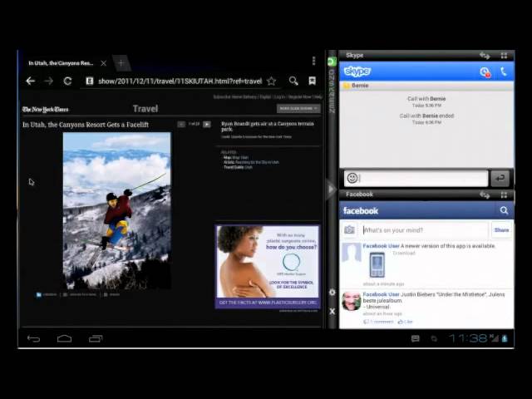Open Skype recent history clock icon
532x399 pixels.
(485, 72)
